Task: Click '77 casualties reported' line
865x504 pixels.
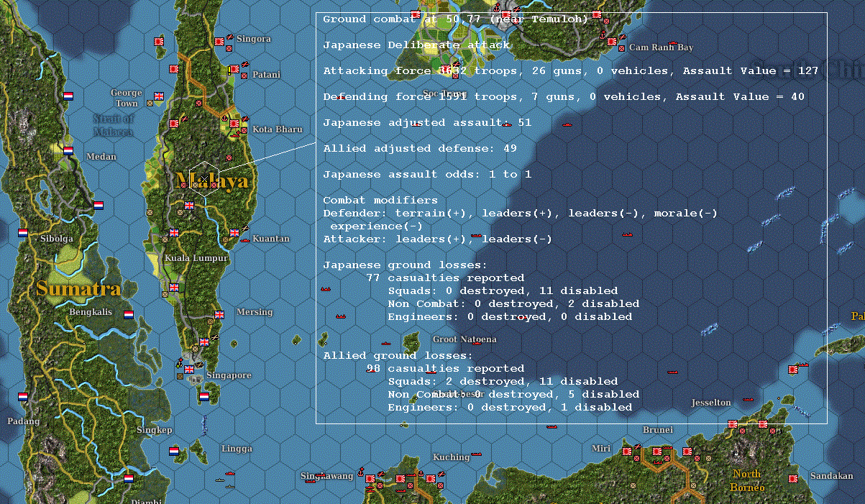Action: (445, 278)
